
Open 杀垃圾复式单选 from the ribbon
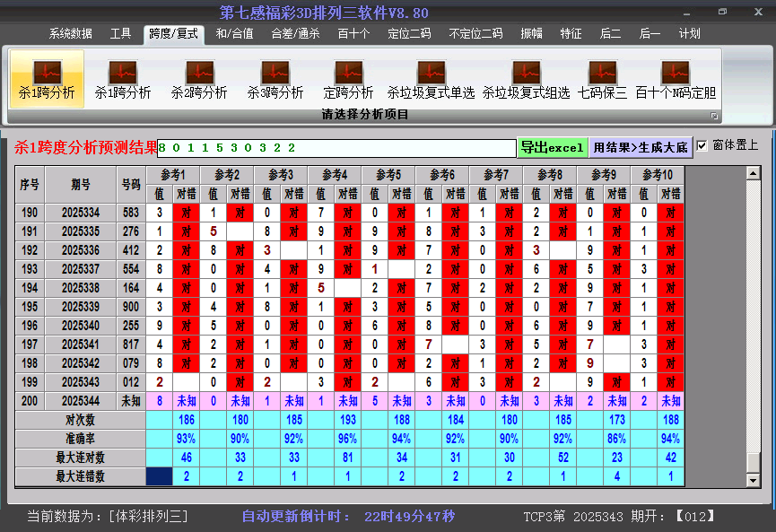pos(431,79)
